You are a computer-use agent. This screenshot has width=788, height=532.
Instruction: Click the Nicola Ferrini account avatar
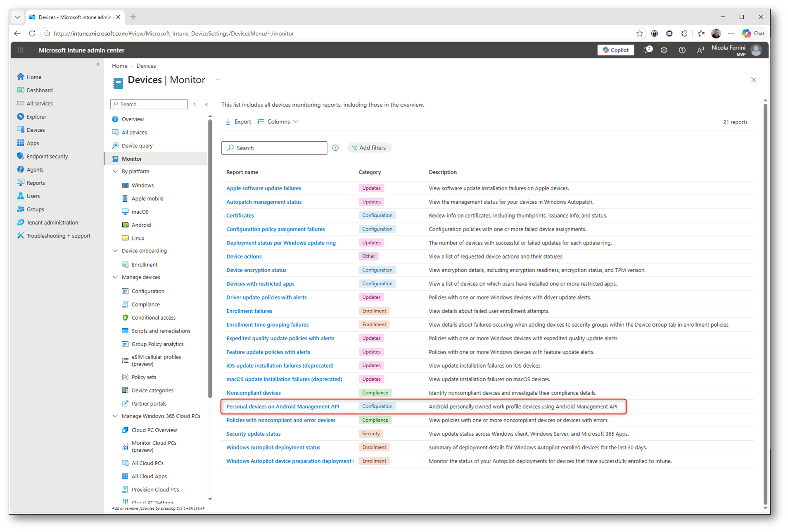756,50
